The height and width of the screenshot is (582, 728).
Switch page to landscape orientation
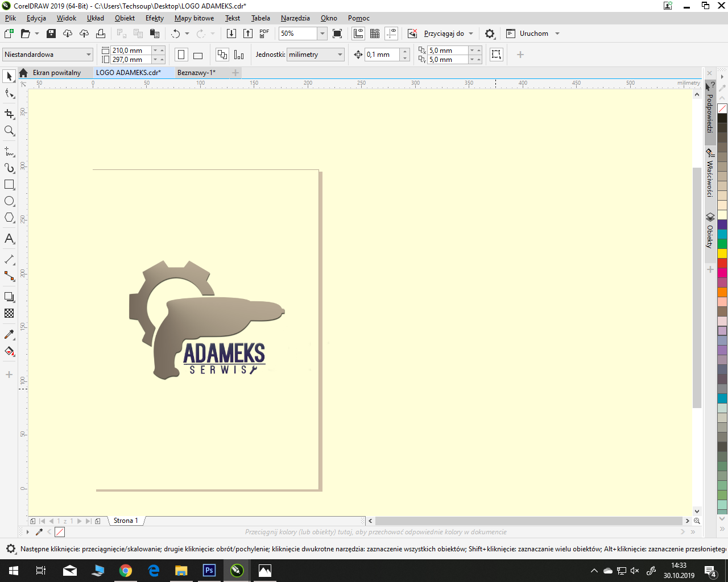tap(198, 55)
